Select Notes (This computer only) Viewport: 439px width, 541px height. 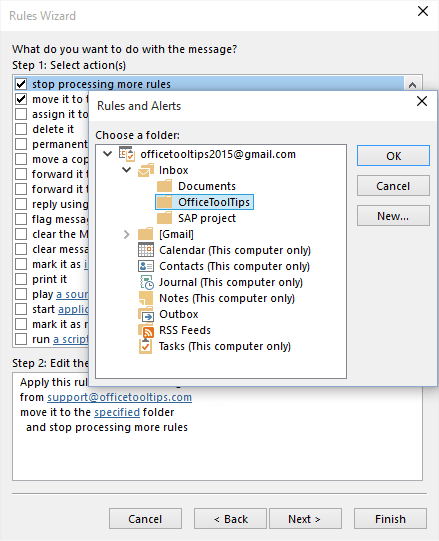tap(227, 298)
